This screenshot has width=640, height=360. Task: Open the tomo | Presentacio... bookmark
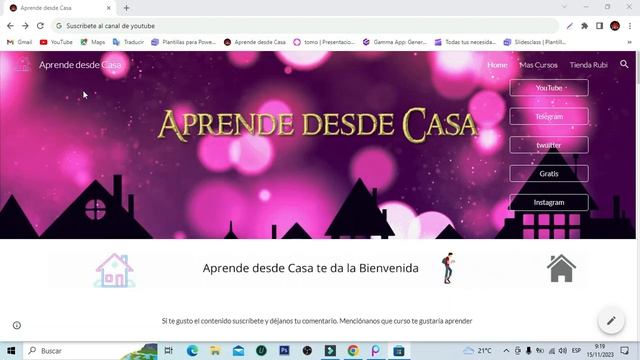coord(324,42)
